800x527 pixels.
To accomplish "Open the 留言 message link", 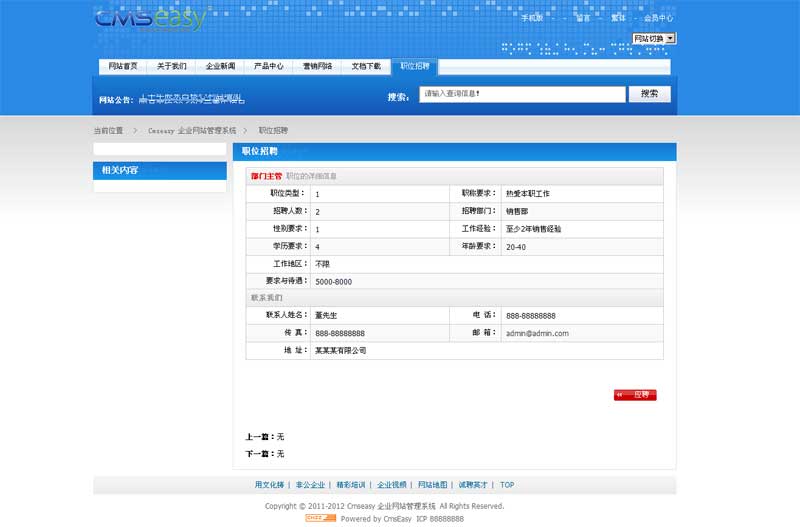I will (583, 18).
